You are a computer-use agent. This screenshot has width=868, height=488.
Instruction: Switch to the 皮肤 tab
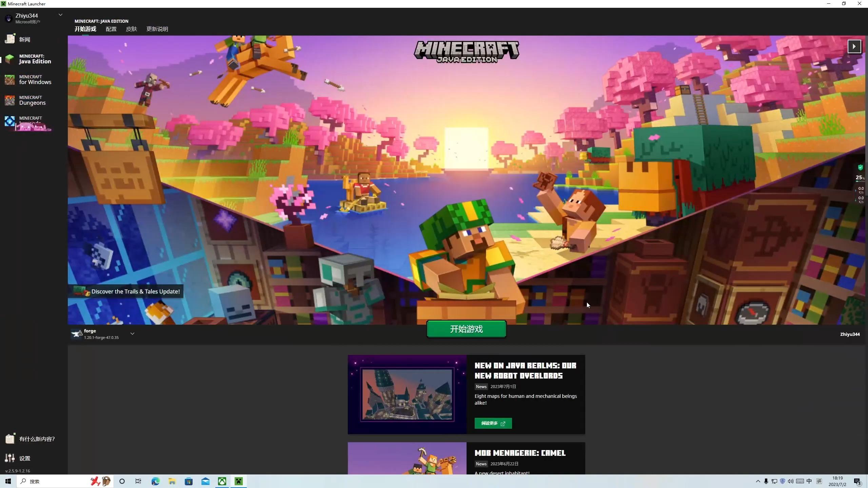(131, 29)
